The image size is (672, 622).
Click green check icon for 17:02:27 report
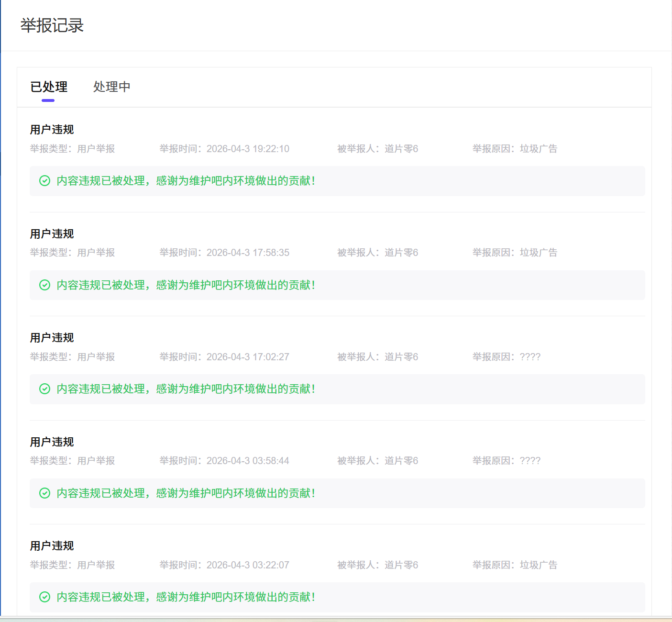[44, 389]
